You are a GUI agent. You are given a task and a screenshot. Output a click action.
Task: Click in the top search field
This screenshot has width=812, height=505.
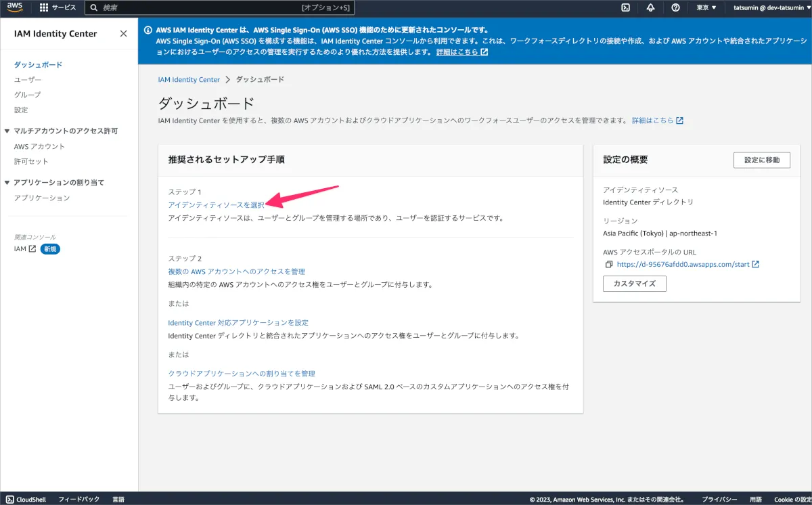click(203, 7)
